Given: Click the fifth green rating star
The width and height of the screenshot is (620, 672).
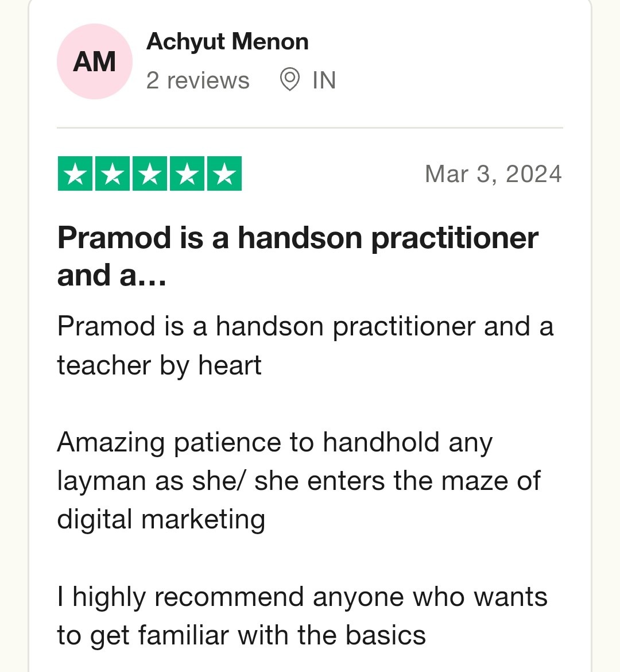Looking at the screenshot, I should point(224,173).
